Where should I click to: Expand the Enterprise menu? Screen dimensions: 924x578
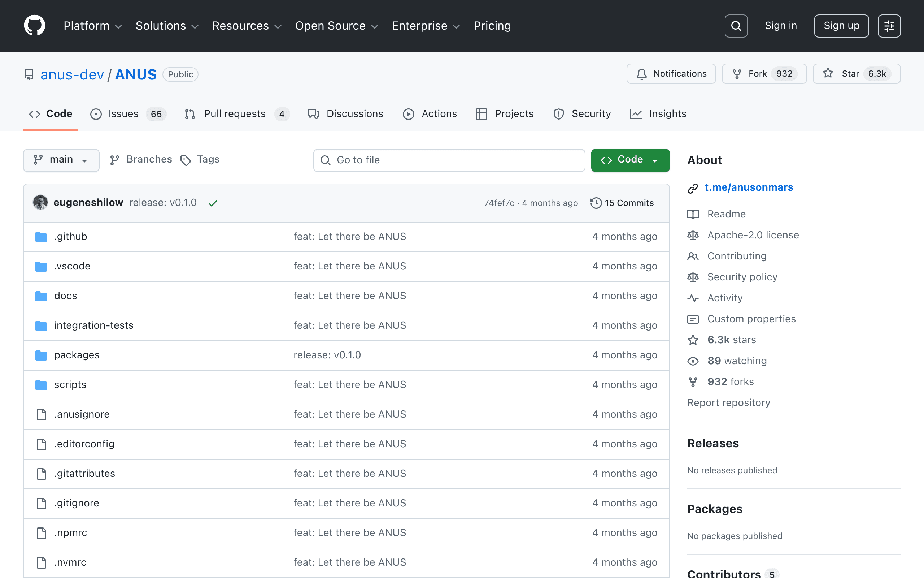426,26
